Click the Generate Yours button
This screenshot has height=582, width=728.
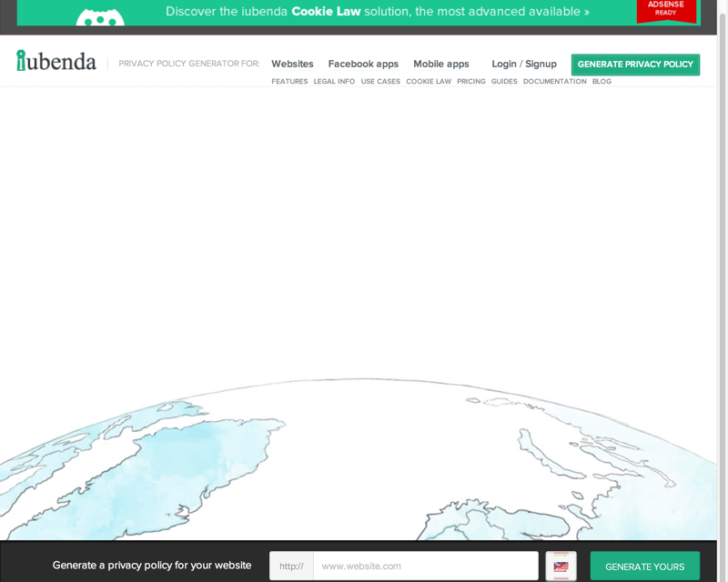tap(645, 567)
